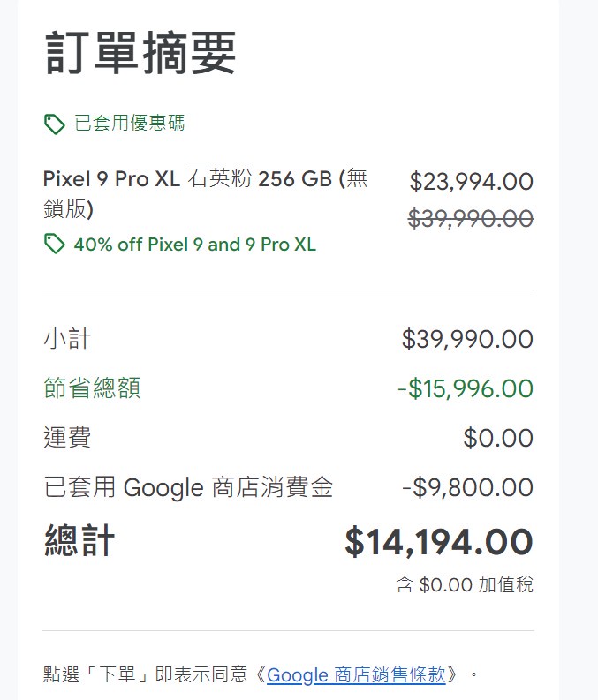The height and width of the screenshot is (700, 598).
Task: Click the subtotal amount beside 小計
Action: tap(467, 339)
